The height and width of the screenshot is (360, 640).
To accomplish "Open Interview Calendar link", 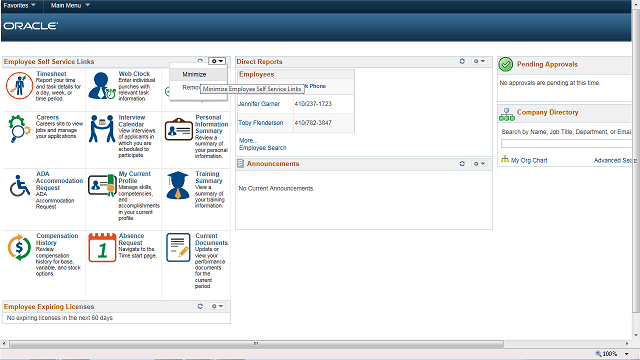I will pyautogui.click(x=131, y=121).
